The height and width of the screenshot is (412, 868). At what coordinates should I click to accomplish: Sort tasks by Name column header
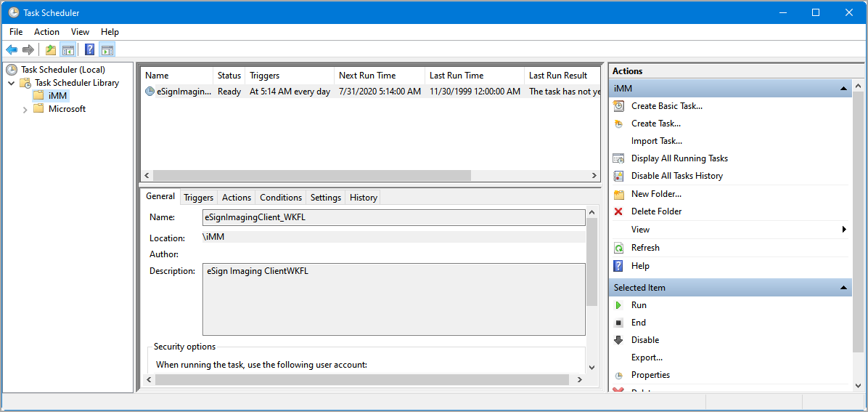[176, 76]
